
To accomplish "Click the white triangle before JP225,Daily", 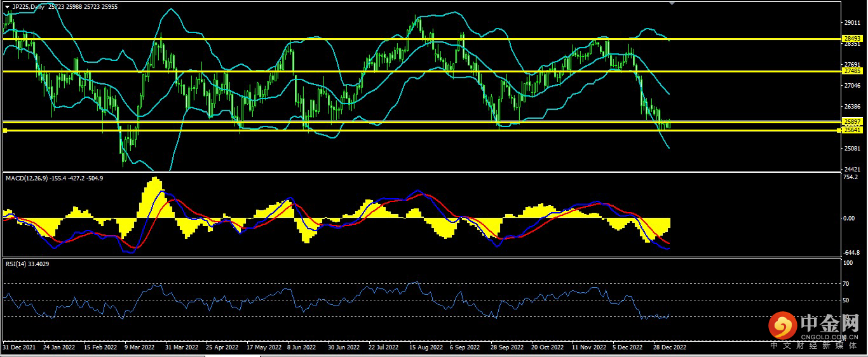I will (x=7, y=6).
